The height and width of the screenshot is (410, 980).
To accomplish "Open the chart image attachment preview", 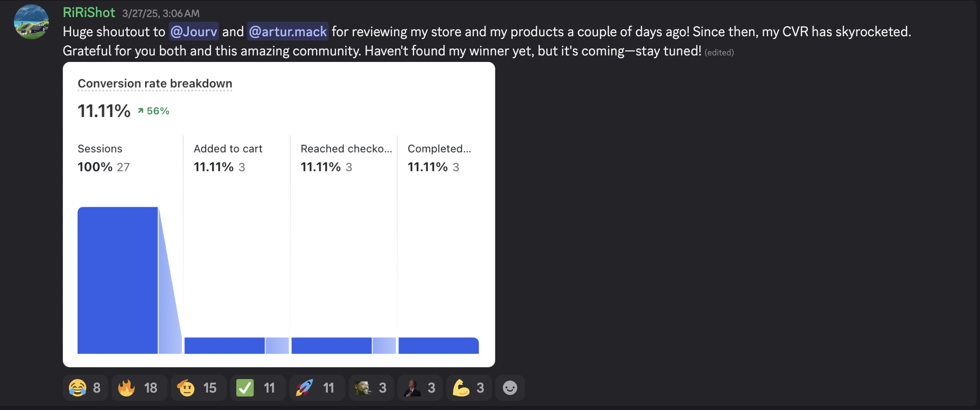I will (279, 215).
